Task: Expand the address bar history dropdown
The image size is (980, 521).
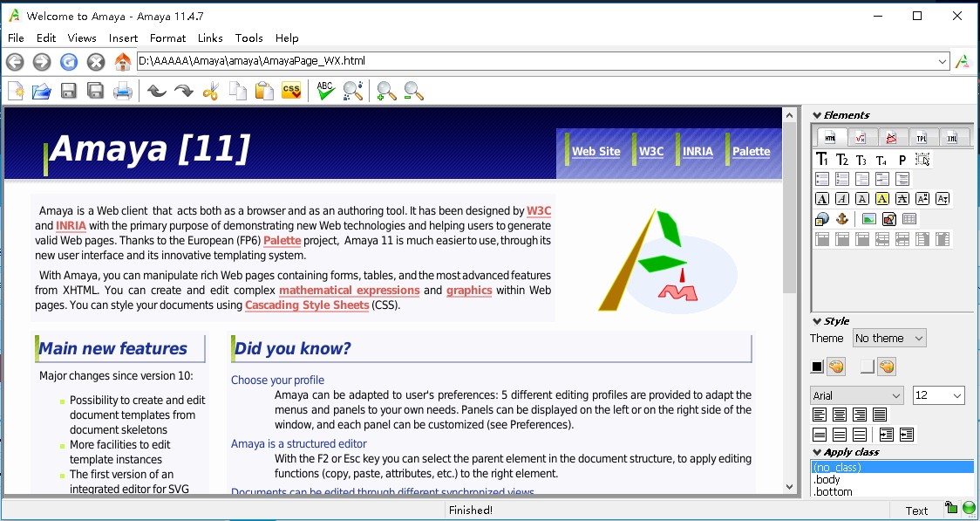Action: click(943, 61)
